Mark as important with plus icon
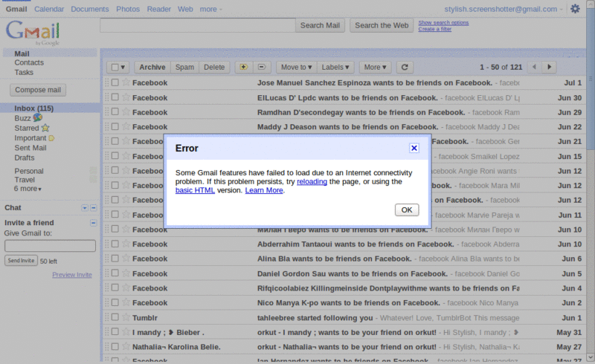 point(244,67)
